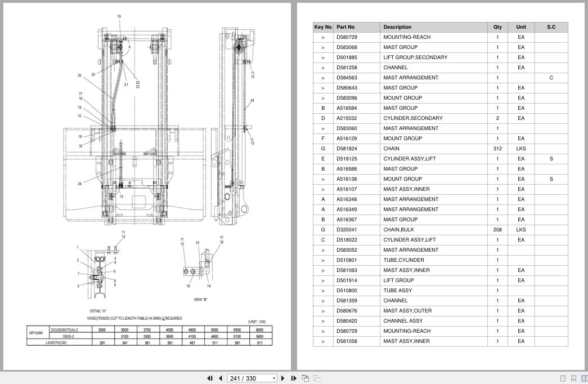Viewport: 588px width, 384px height.
Task: Select part number A516129
Action: 347,139
